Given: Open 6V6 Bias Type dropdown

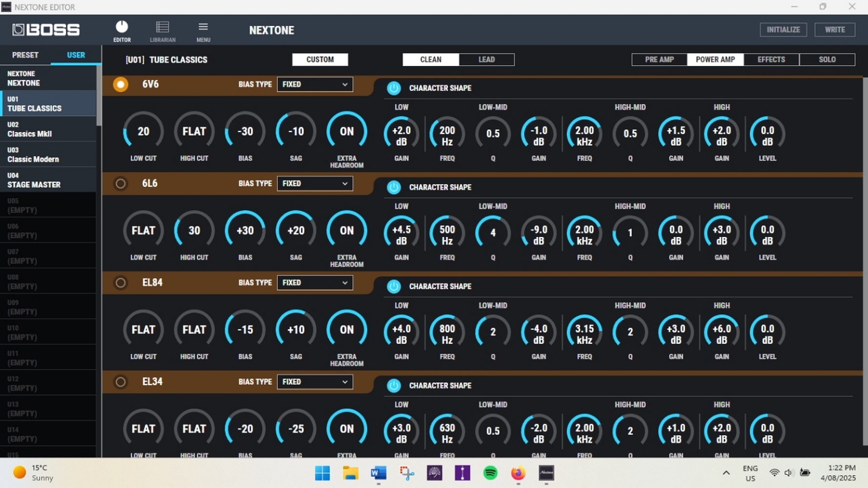Looking at the screenshot, I should (x=315, y=84).
